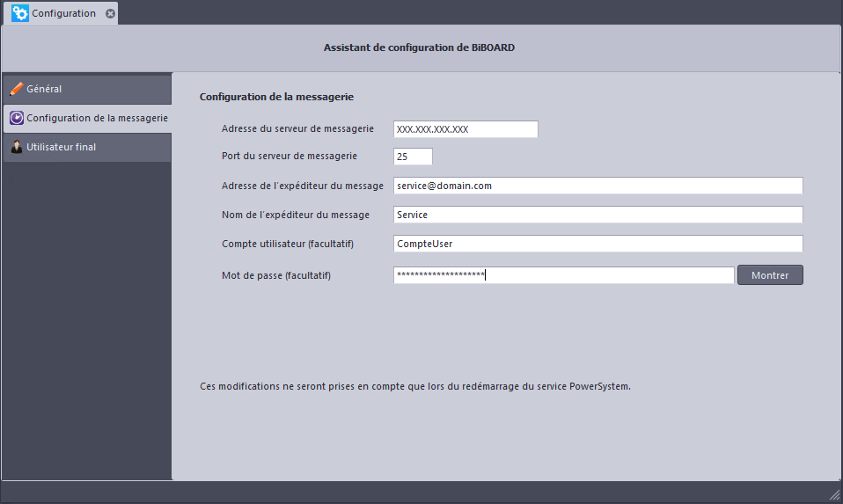
Task: Close the Configuration tab
Action: click(x=110, y=13)
